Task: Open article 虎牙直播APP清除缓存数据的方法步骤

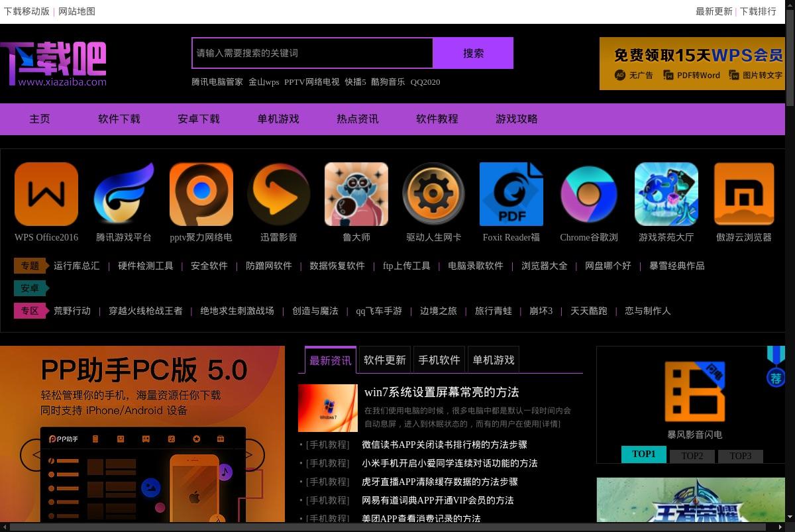Action: point(440,482)
